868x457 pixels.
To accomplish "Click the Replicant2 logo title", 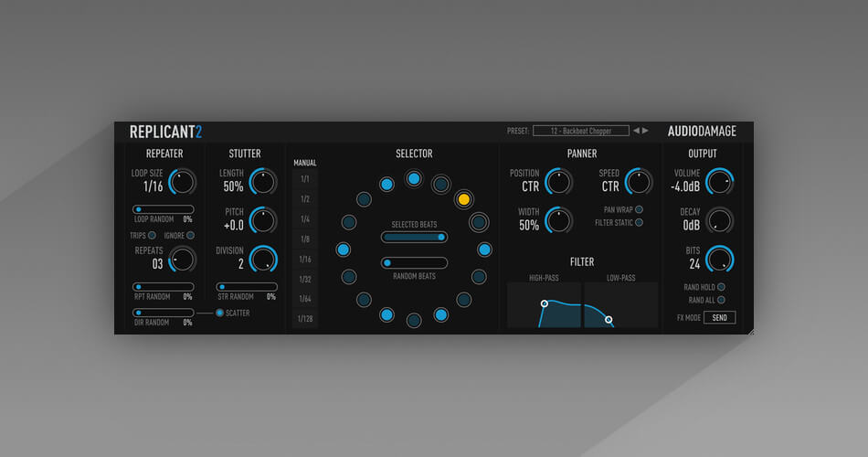I will point(165,132).
